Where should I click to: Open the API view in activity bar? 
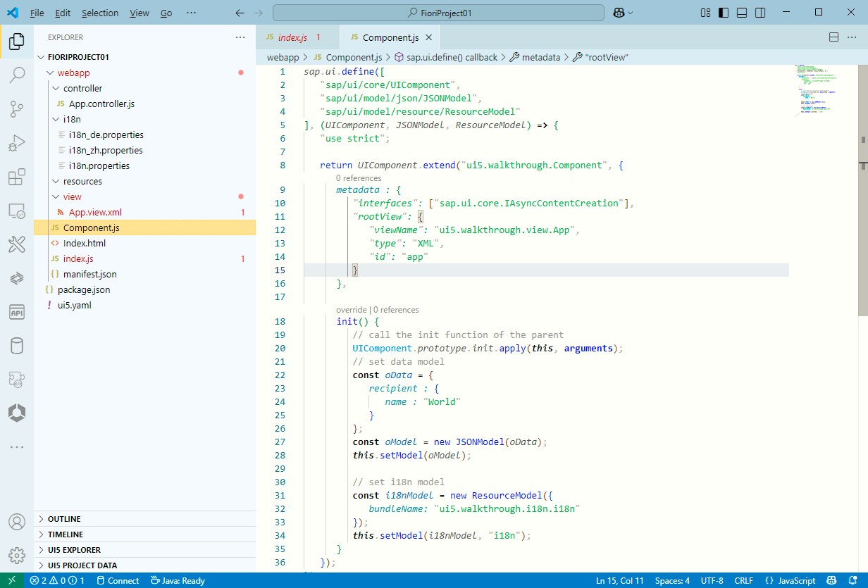[17, 312]
